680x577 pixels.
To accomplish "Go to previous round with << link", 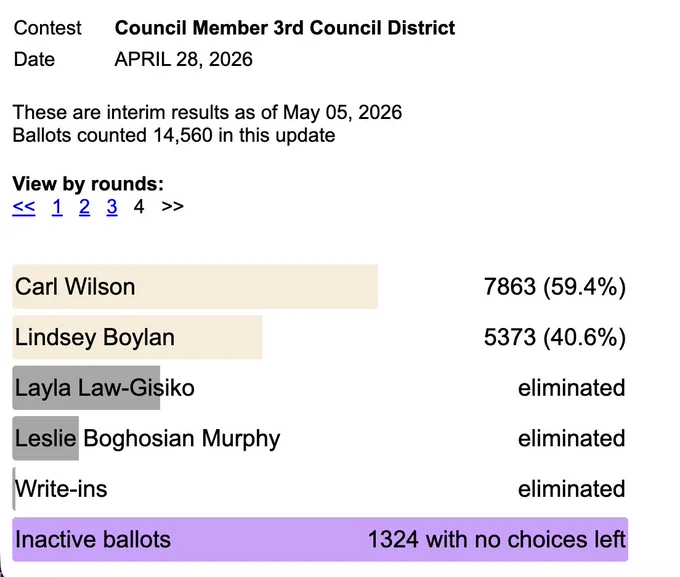I will pos(23,207).
